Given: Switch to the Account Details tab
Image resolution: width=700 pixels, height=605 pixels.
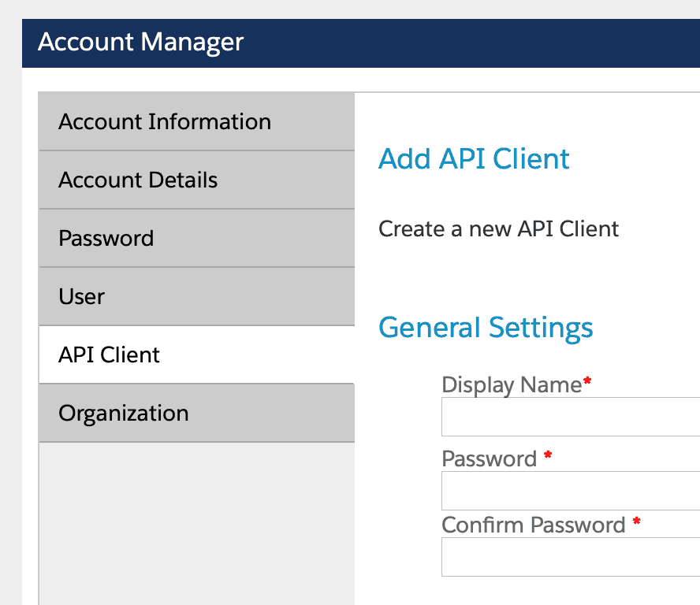Looking at the screenshot, I should [x=138, y=180].
